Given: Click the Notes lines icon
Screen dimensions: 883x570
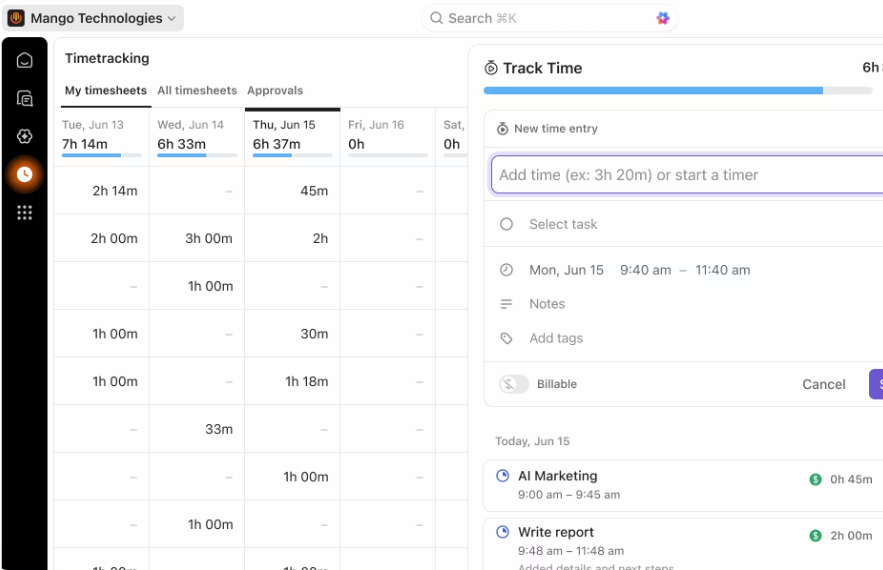Looking at the screenshot, I should point(506,304).
